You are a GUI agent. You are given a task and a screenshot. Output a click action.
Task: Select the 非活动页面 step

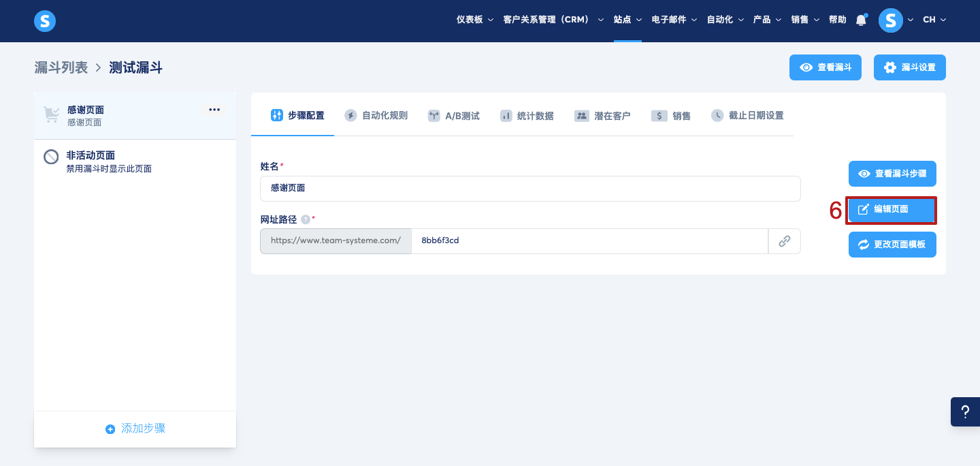[135, 161]
